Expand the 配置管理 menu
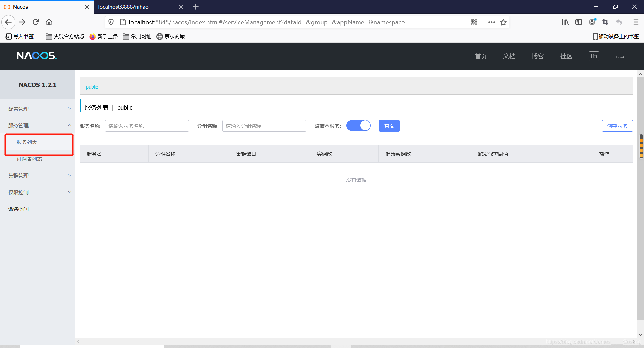This screenshot has width=644, height=348. tap(38, 109)
